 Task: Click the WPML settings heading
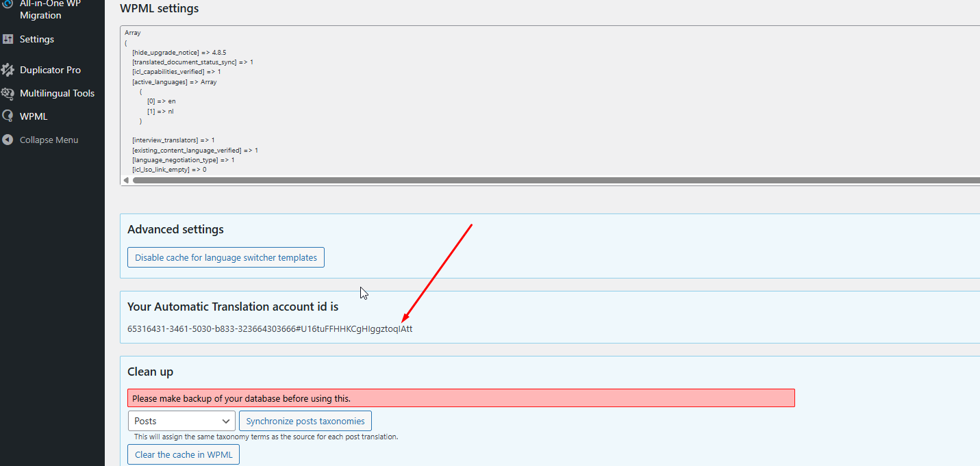160,9
